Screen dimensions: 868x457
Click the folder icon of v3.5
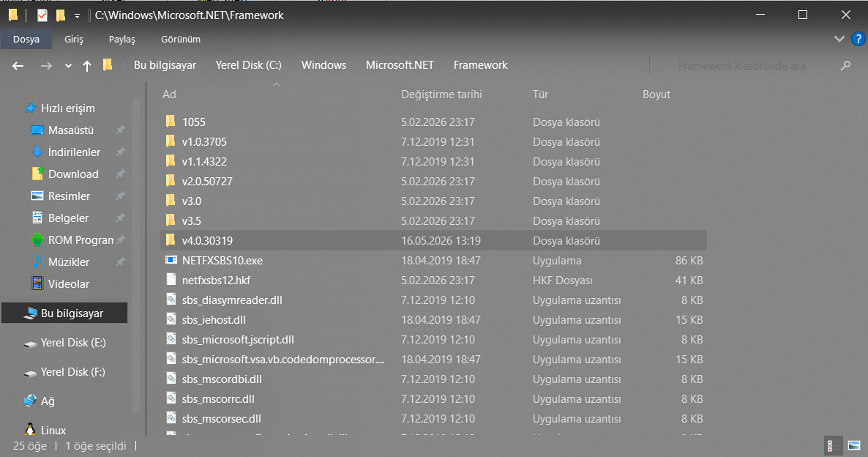171,220
